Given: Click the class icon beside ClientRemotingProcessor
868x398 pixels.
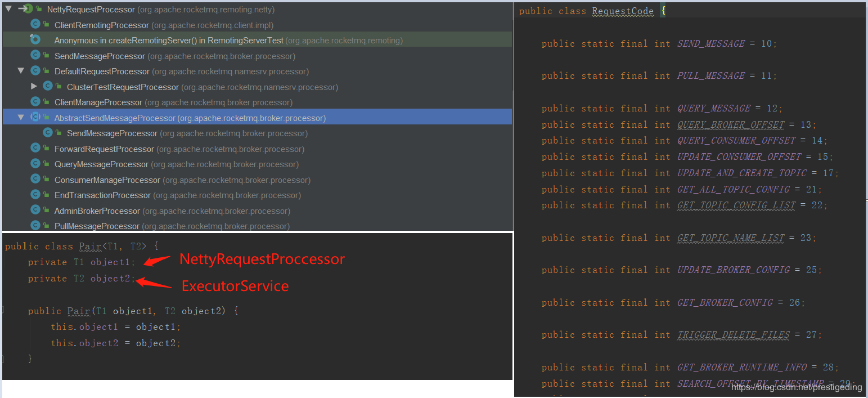Looking at the screenshot, I should [x=35, y=25].
